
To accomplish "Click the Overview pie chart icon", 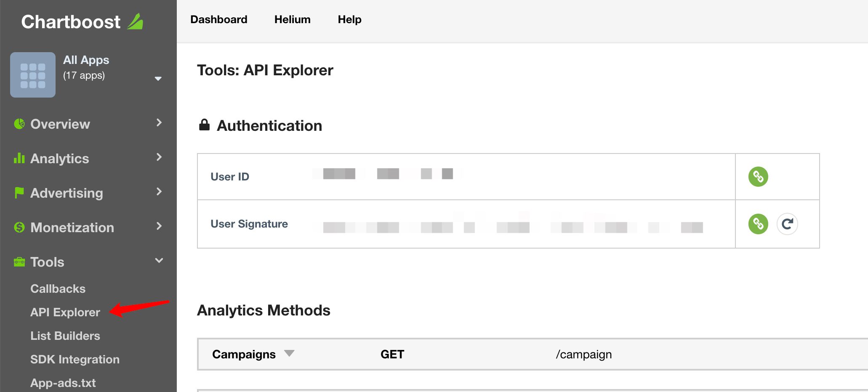I will pos(19,124).
